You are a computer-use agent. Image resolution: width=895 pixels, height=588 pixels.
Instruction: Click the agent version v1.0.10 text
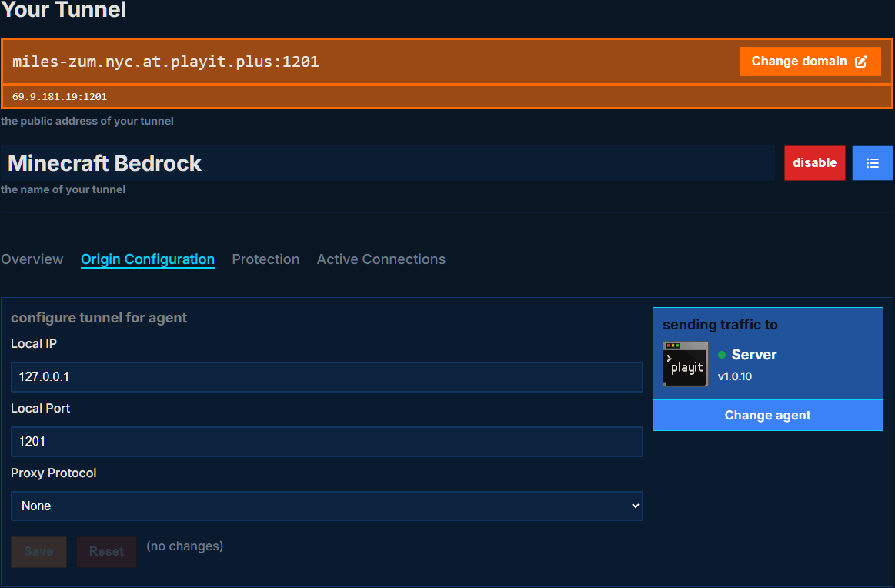point(735,376)
